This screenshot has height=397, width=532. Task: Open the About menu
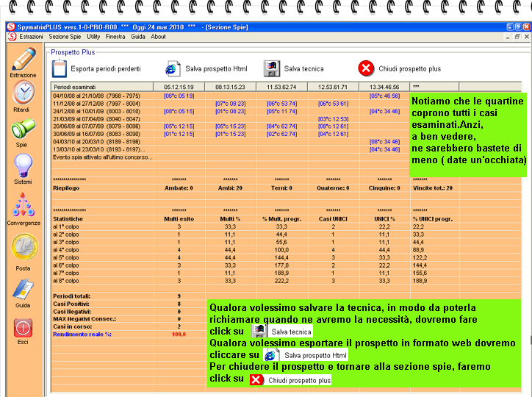(x=158, y=37)
